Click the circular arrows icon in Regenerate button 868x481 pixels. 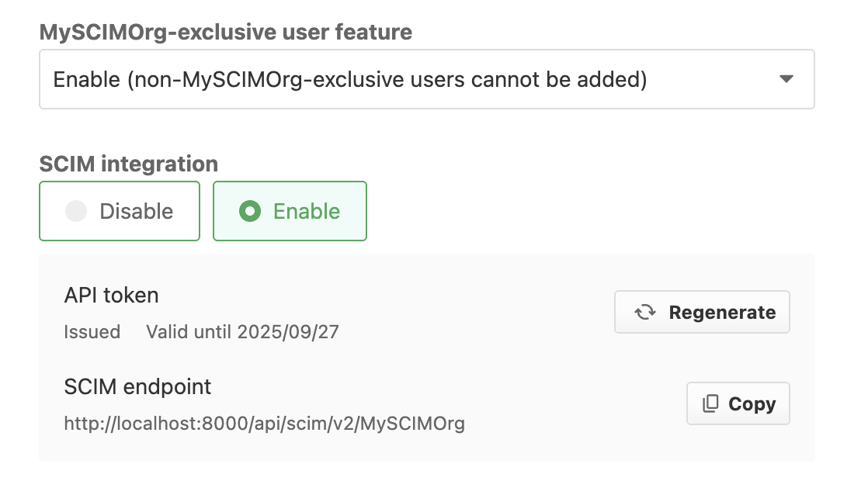tap(644, 312)
